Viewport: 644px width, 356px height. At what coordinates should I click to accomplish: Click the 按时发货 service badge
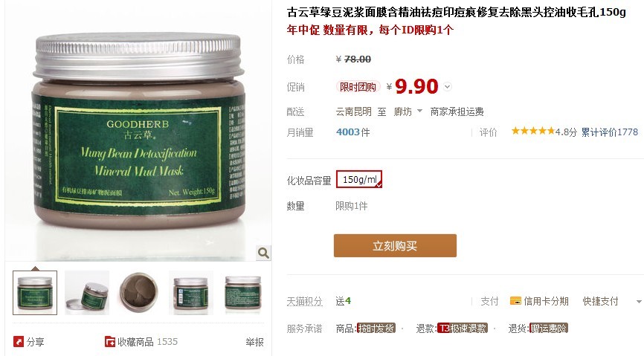(376, 328)
